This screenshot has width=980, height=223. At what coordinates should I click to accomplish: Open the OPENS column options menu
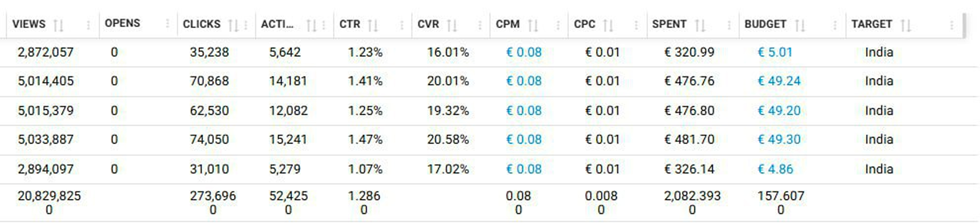pyautogui.click(x=167, y=24)
